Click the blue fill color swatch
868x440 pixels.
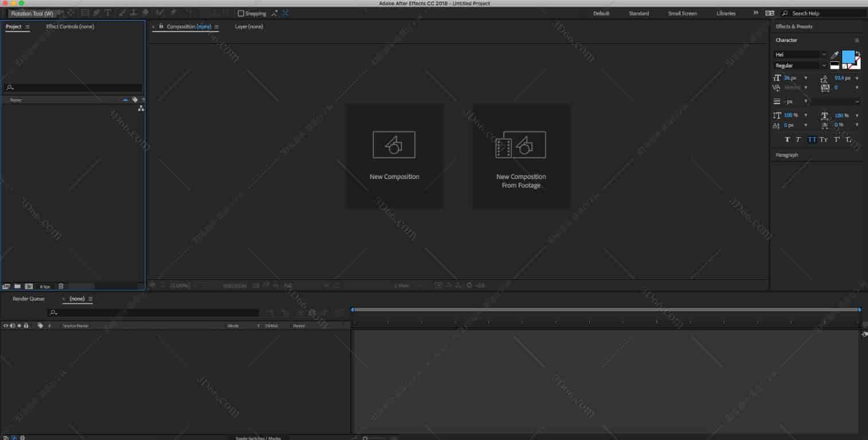[x=847, y=56]
